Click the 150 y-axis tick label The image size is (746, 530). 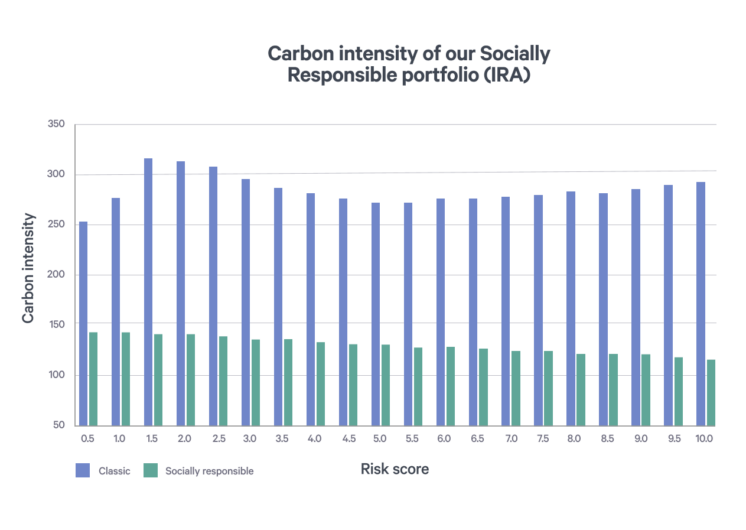click(55, 325)
